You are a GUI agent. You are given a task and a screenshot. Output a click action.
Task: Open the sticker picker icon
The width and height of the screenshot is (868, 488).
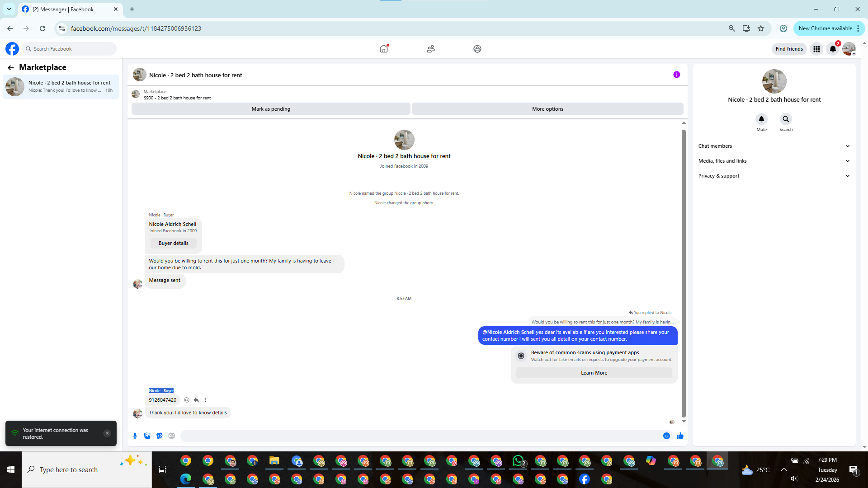(159, 436)
